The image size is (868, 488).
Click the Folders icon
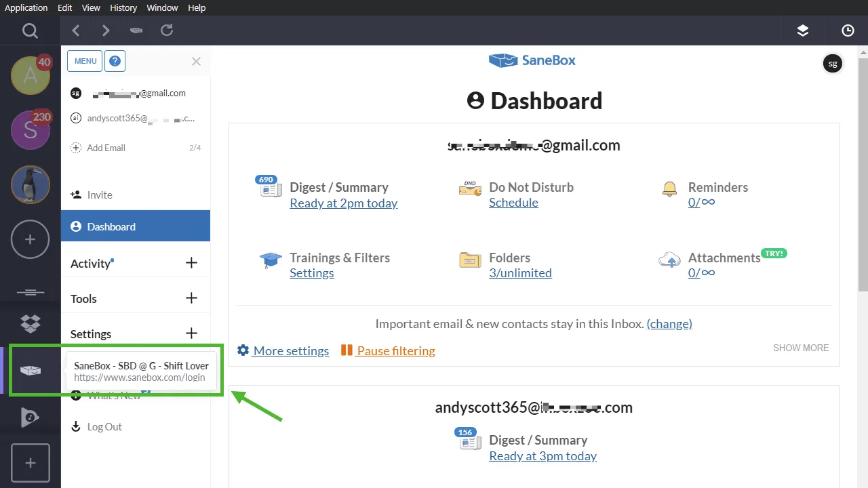click(470, 260)
